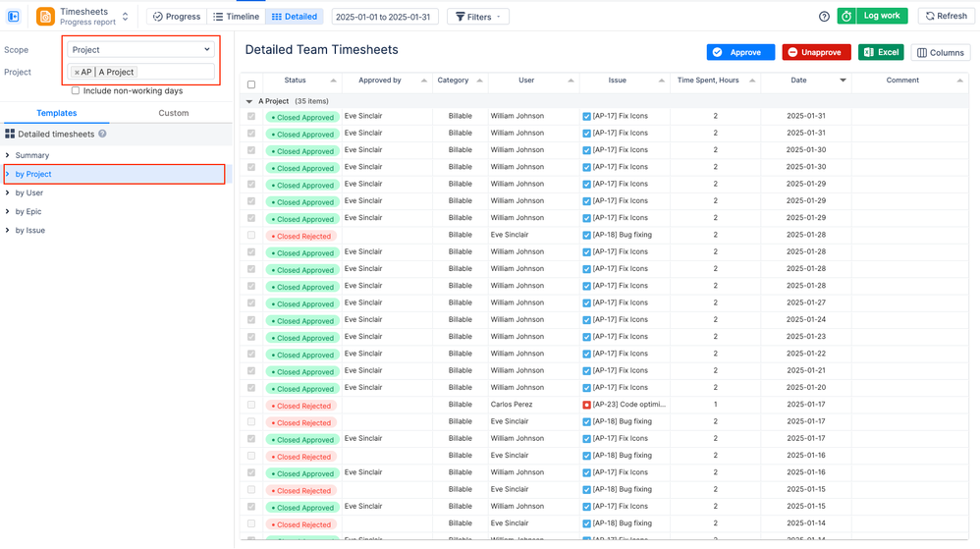Enable Include non-working days checkbox
Viewport: 980px width, 549px height.
click(x=76, y=90)
